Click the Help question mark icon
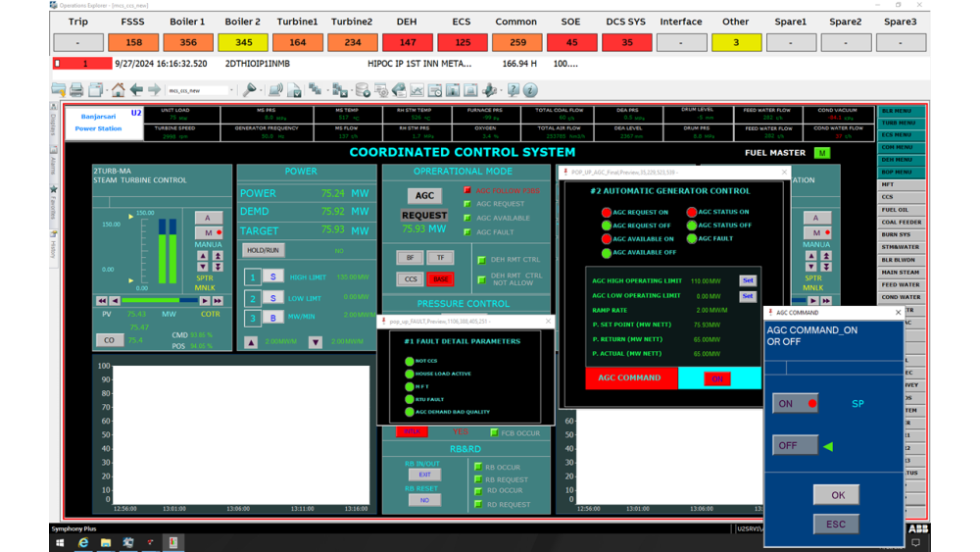980x552 pixels. point(514,90)
